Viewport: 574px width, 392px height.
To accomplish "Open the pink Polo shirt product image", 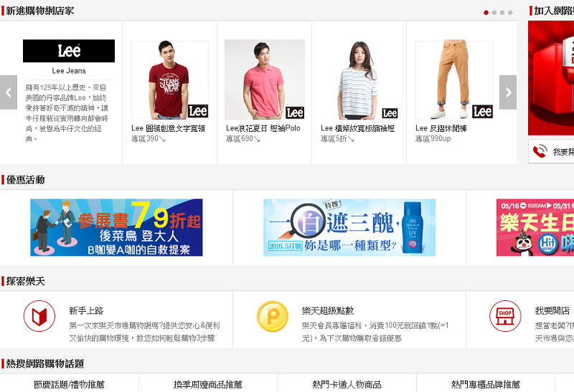I will pyautogui.click(x=265, y=80).
